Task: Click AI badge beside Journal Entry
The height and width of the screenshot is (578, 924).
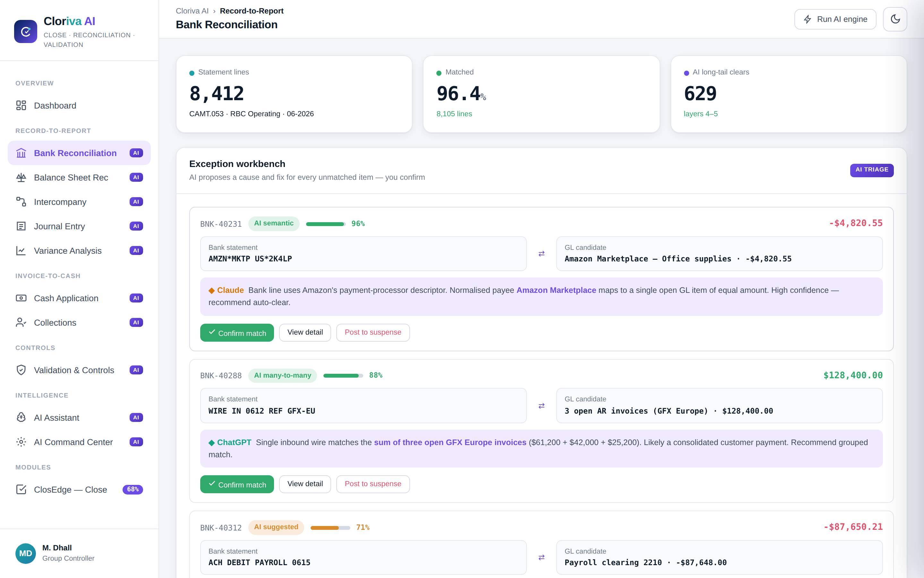Action: coord(136,226)
